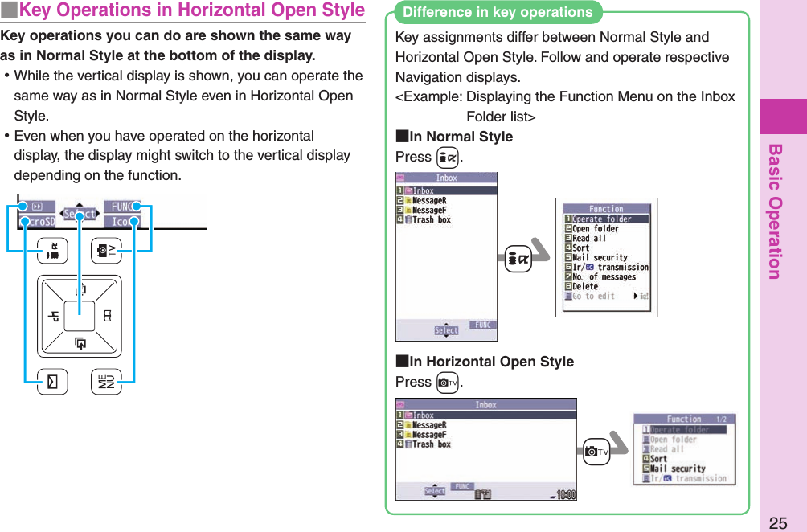
Task: Click the Inbox folder icon at list top
Action: 411,189
